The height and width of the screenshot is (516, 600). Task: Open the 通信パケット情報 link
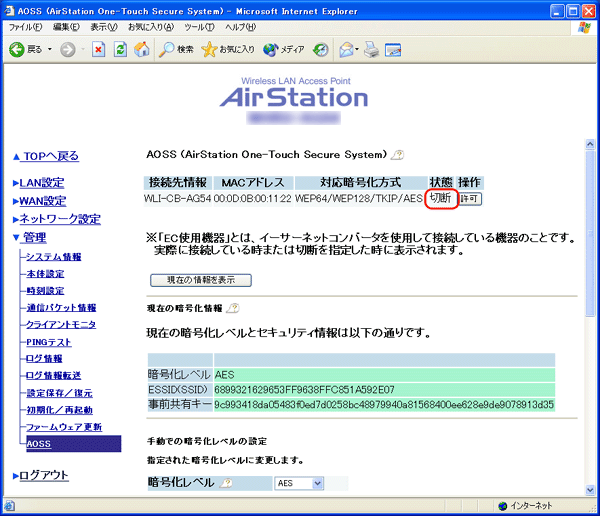pyautogui.click(x=61, y=308)
